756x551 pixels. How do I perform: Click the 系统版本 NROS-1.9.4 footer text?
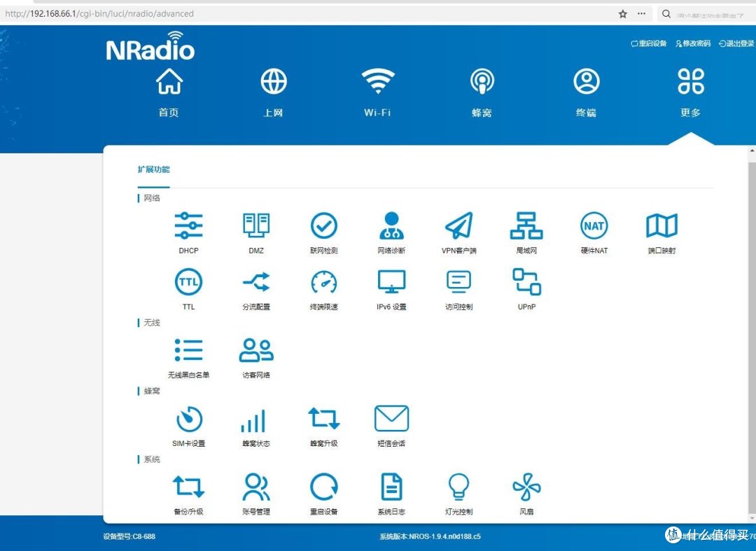[x=430, y=536]
